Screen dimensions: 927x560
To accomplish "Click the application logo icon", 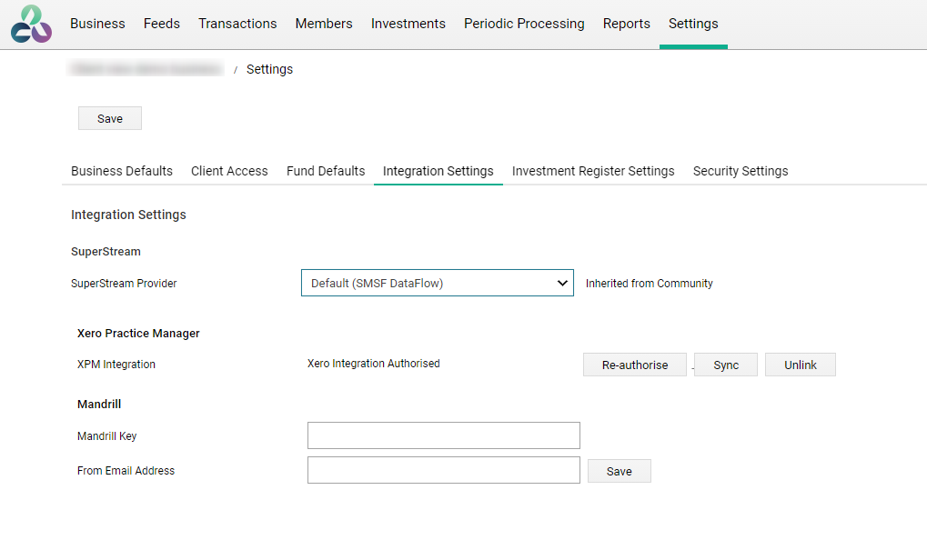I will (x=31, y=24).
